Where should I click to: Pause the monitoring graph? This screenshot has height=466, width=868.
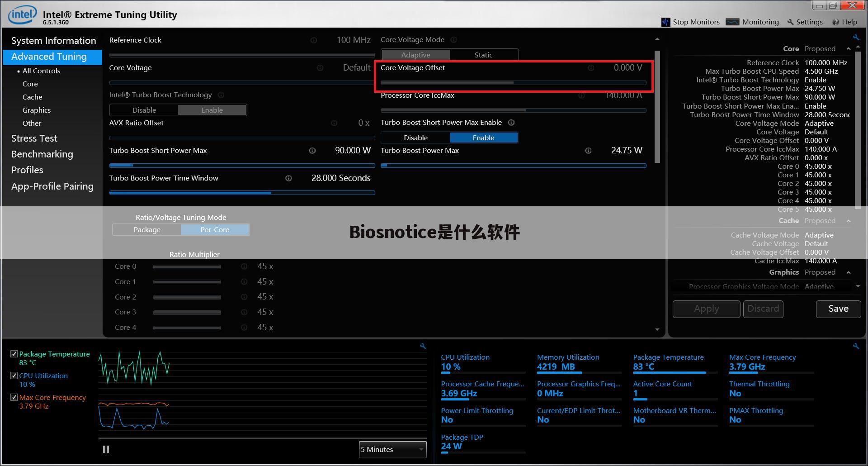(x=106, y=449)
